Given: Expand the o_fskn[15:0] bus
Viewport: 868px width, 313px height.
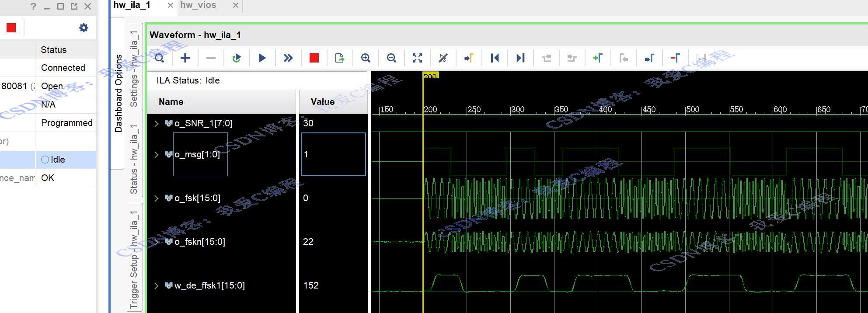Looking at the screenshot, I should [x=157, y=242].
